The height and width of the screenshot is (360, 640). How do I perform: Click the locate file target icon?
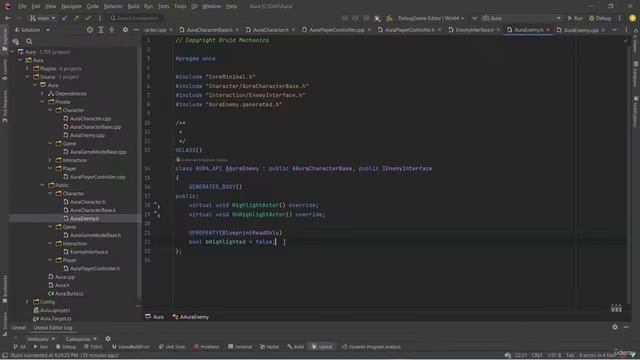click(x=90, y=30)
